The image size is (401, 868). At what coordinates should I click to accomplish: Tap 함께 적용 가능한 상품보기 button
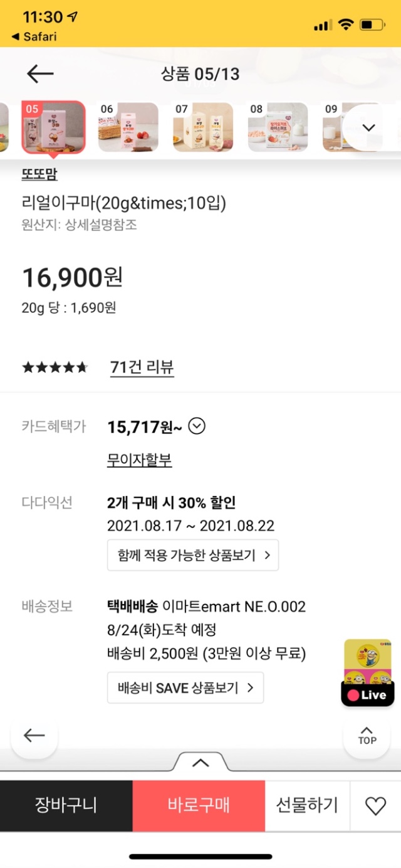[x=193, y=555]
